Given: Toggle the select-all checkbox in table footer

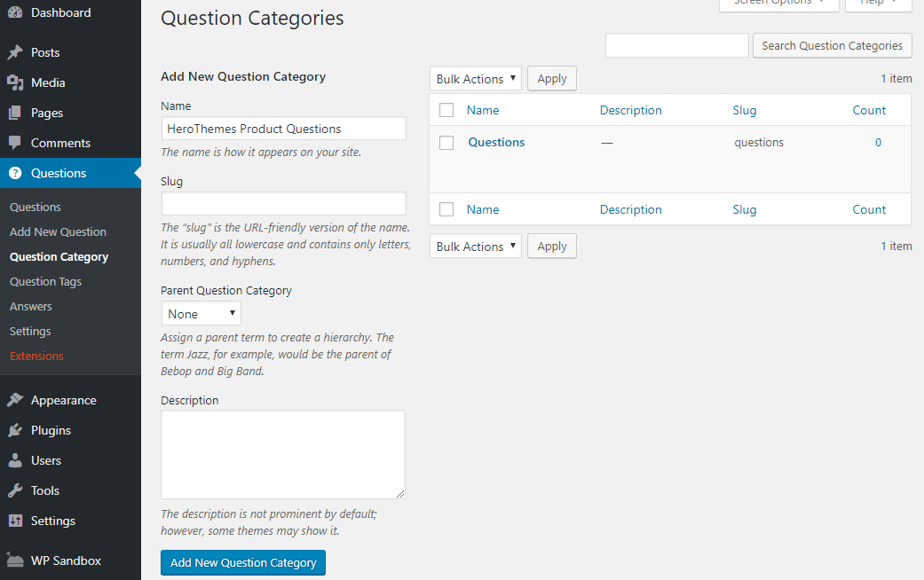Looking at the screenshot, I should coord(446,210).
